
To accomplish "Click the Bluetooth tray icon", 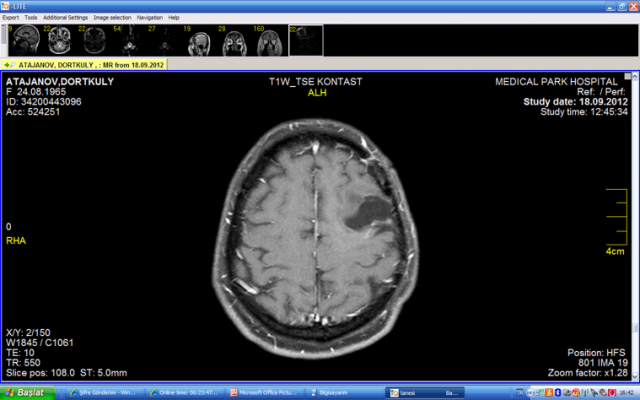I will [558, 393].
